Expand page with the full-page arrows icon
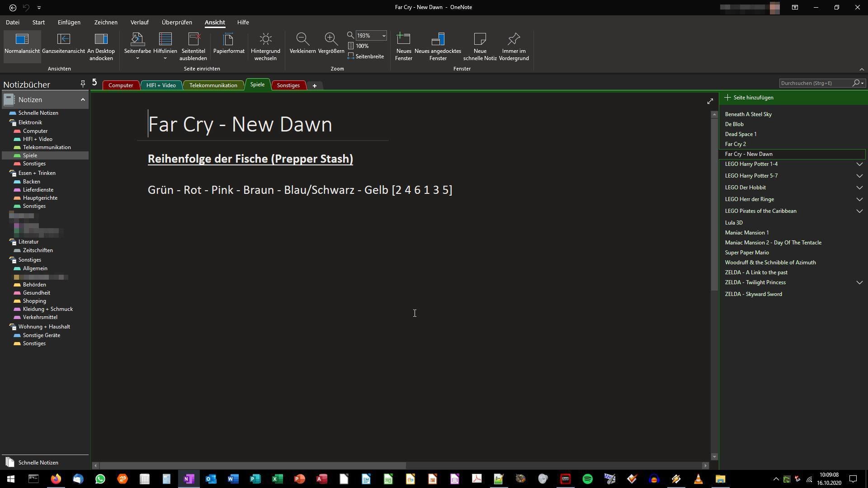This screenshot has height=488, width=868. coord(710,101)
